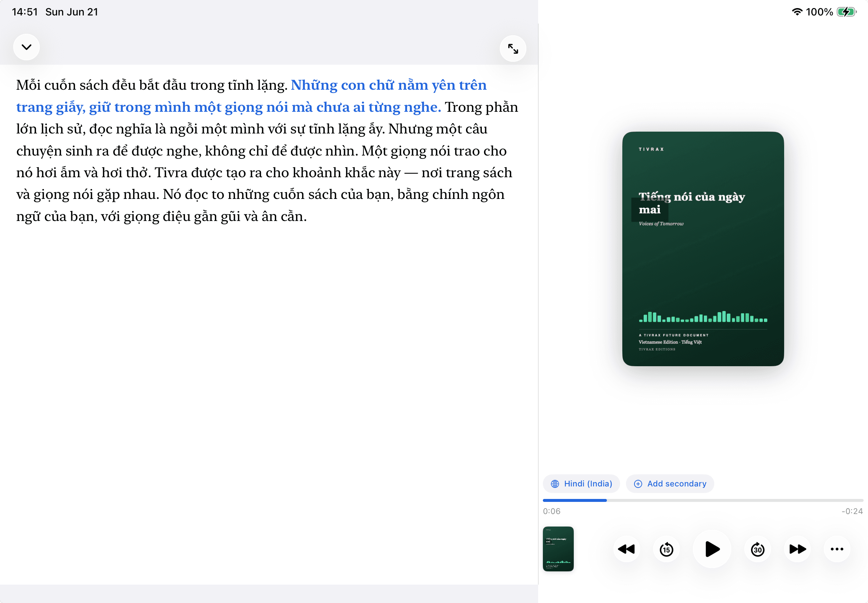
Task: Tap the elapsed time 0:06
Action: pos(552,511)
